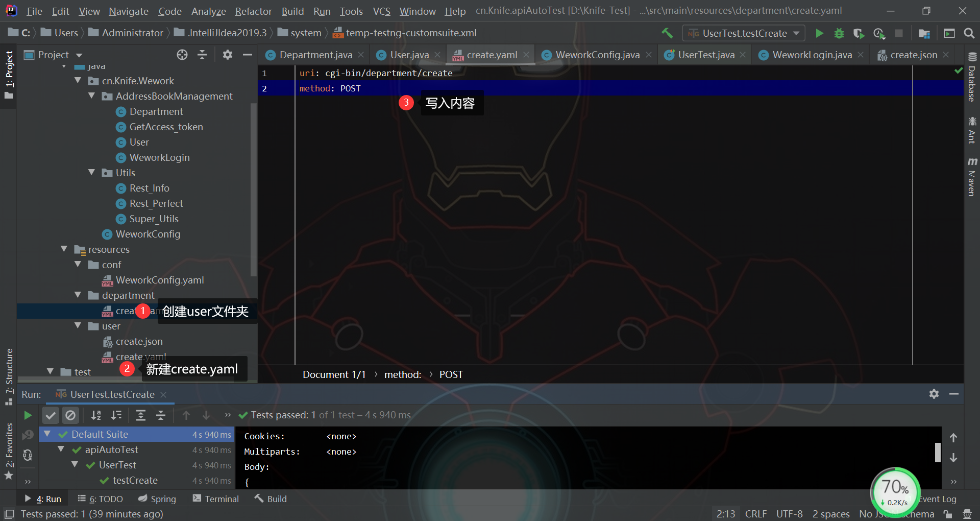Click the console output vertical scrollbar
Viewport: 980px width, 521px height.
(938, 453)
